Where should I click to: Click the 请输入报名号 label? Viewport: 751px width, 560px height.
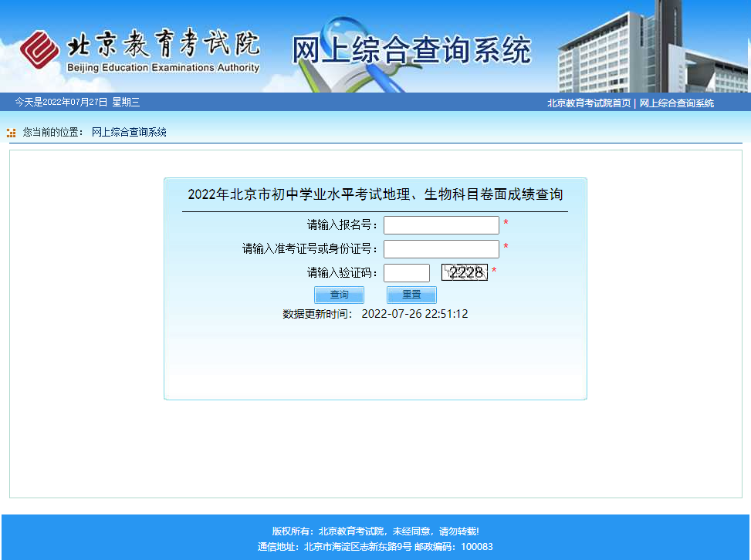coord(343,225)
